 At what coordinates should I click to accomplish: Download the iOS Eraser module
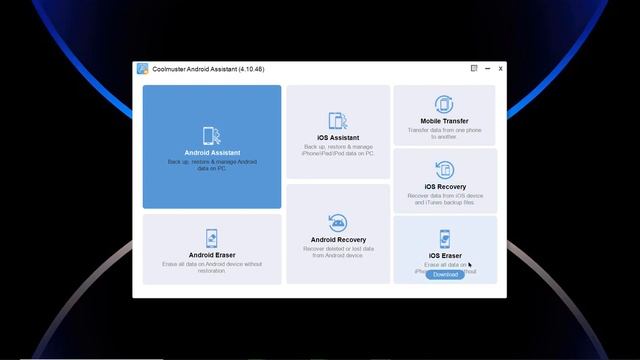click(445, 275)
